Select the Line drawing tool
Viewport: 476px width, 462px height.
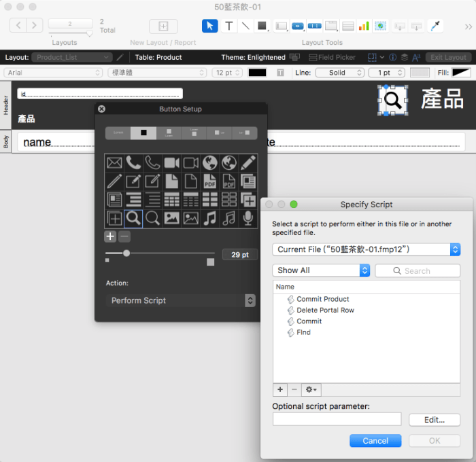point(245,26)
